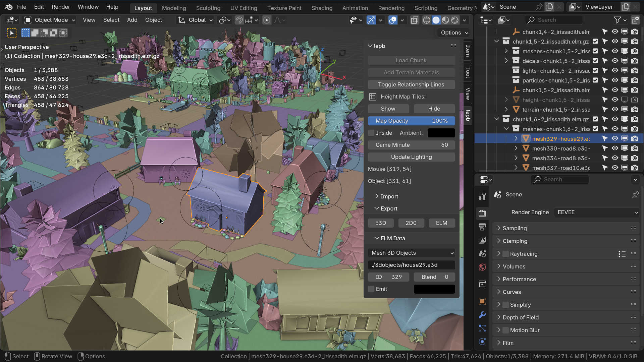
Task: Click Toggle Relationship Lines button
Action: coord(412,84)
